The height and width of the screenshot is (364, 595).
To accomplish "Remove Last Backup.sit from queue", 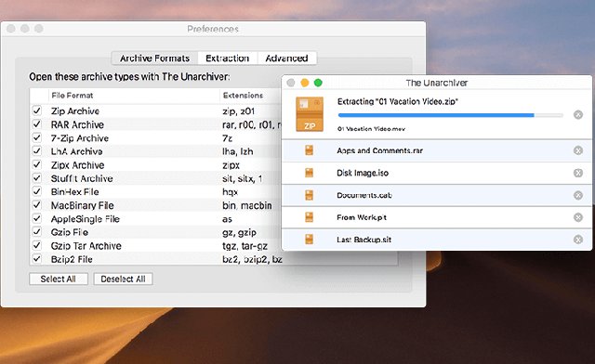I will [x=578, y=240].
